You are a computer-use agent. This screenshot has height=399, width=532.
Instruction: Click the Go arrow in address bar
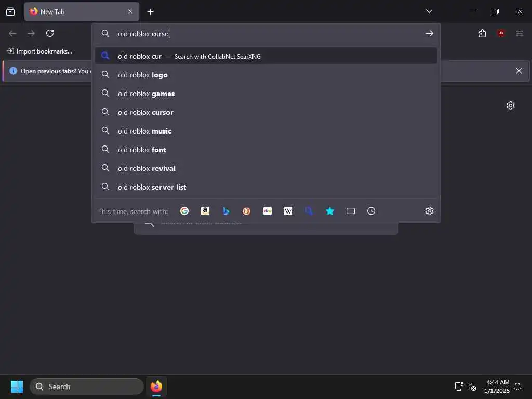pyautogui.click(x=430, y=33)
